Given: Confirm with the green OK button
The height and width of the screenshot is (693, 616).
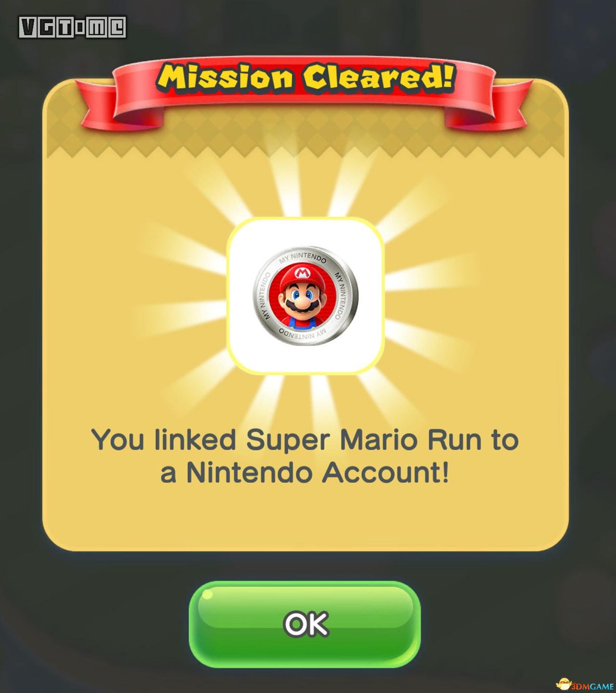Looking at the screenshot, I should 304,624.
